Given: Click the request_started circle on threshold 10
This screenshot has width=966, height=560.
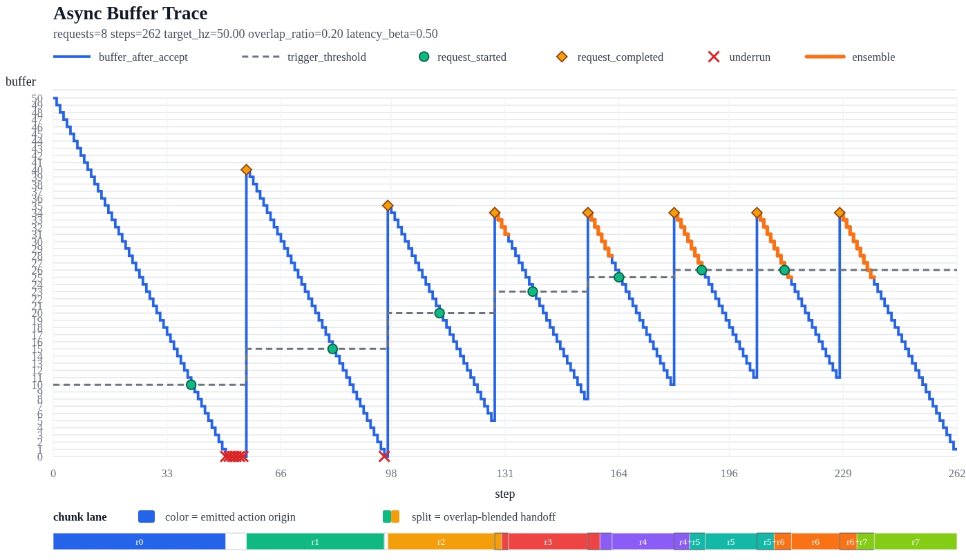Looking at the screenshot, I should [x=191, y=385].
